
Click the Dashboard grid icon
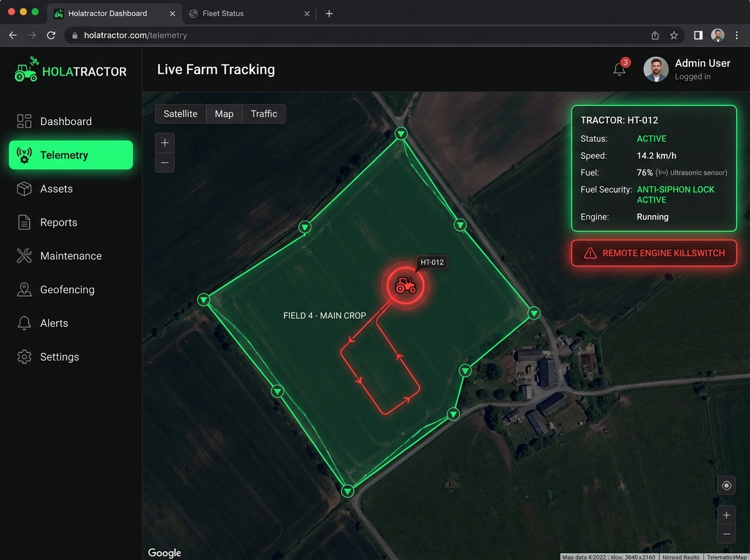tap(24, 121)
